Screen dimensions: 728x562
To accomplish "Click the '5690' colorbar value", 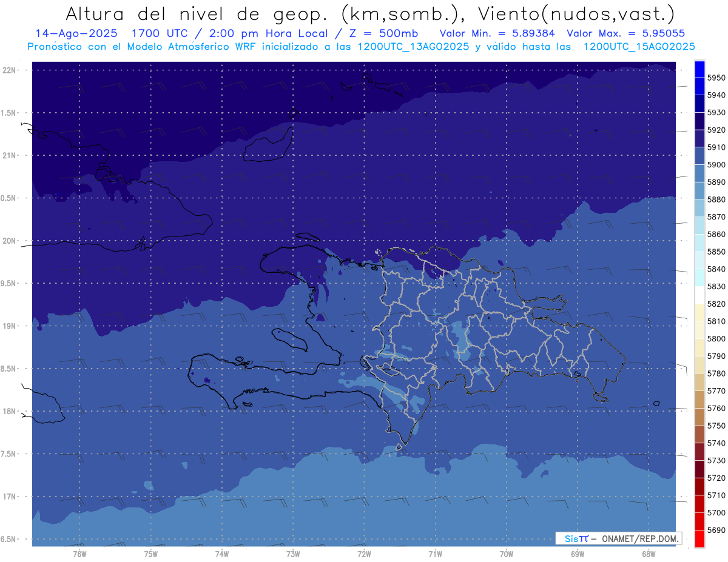I will point(716,530).
